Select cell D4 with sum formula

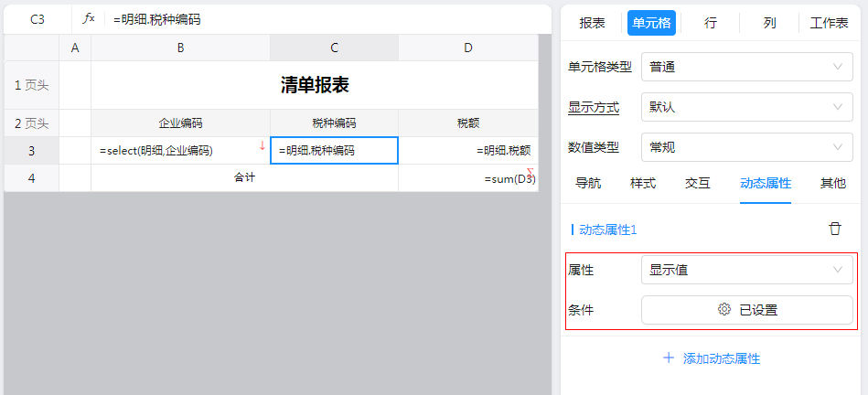point(467,178)
